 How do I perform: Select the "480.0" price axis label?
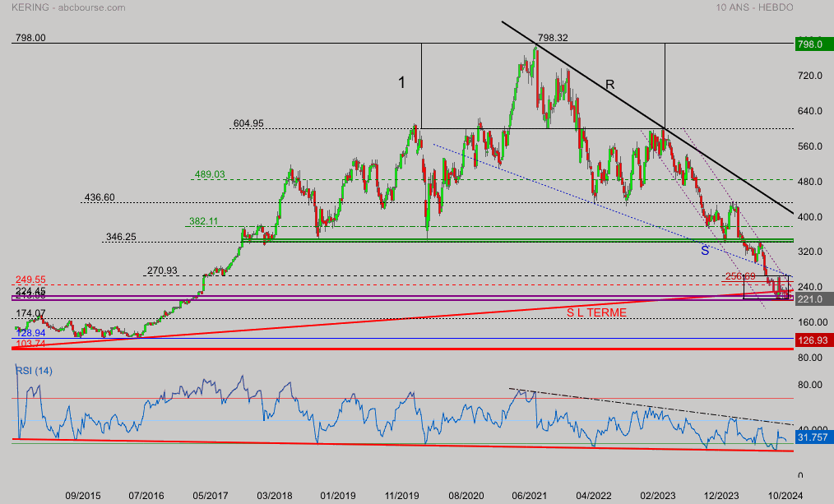(x=810, y=182)
